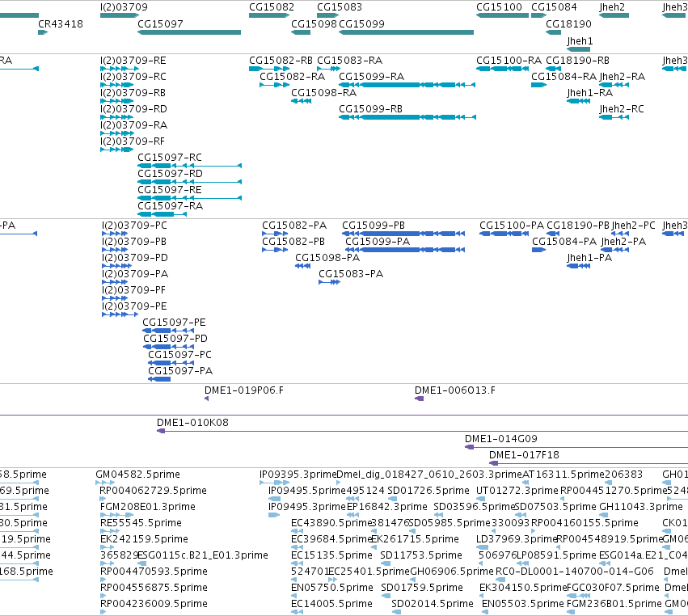Viewport: 688px width, 616px height.
Task: Click transcript CG15097-RE
Action: (x=189, y=198)
